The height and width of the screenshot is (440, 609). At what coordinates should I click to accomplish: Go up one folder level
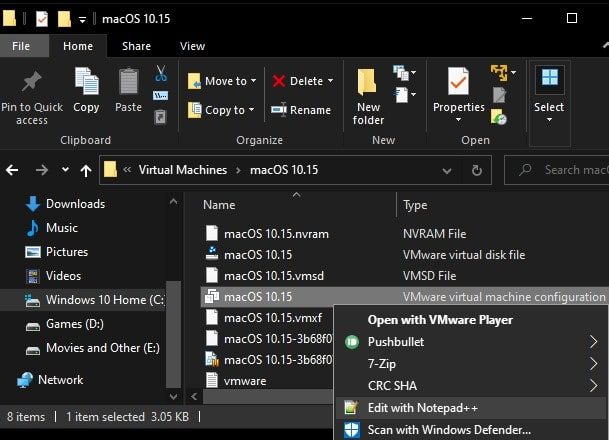click(x=86, y=170)
